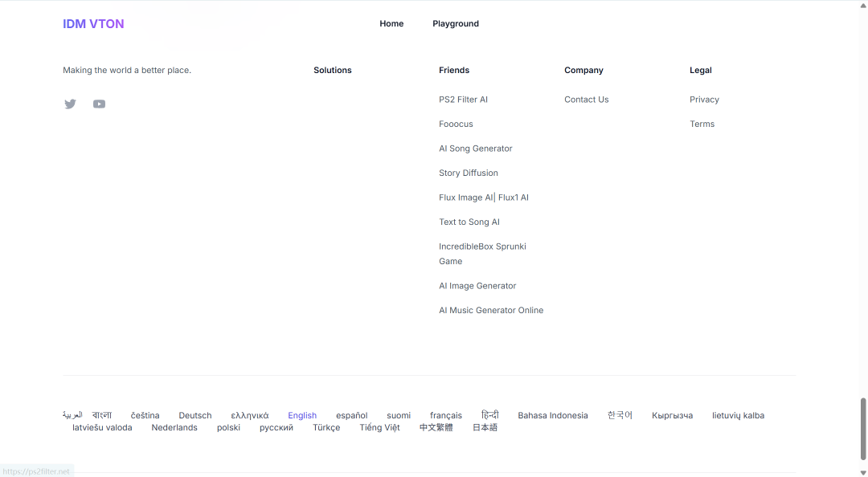Screen dimensions: 868x477
Task: Click the scrollbar up arrow
Action: [x=862, y=5]
